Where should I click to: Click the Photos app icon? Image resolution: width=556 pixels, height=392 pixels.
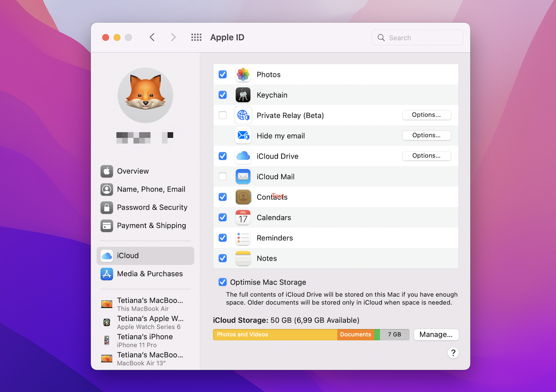click(x=243, y=74)
